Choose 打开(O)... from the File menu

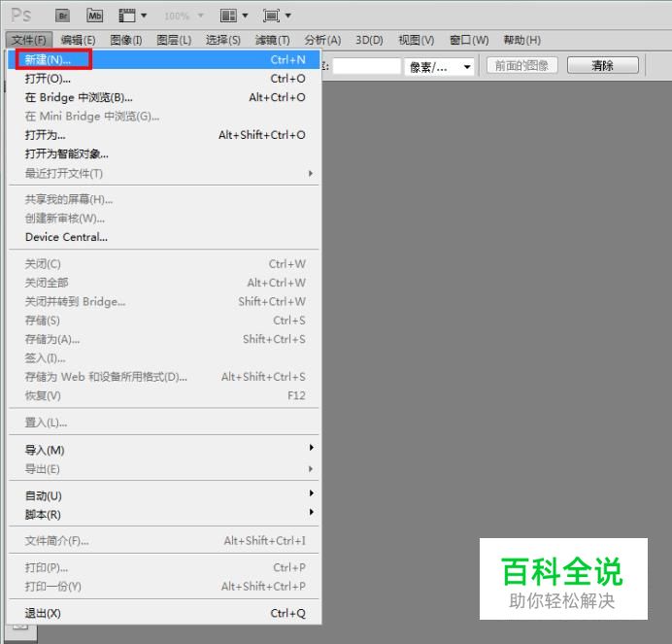pyautogui.click(x=164, y=79)
